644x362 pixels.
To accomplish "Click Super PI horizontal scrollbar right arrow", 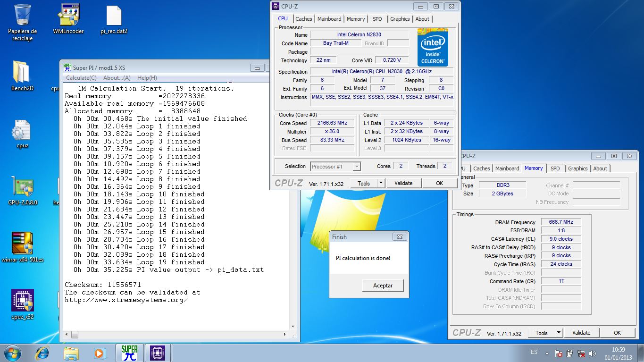I will coord(284,335).
